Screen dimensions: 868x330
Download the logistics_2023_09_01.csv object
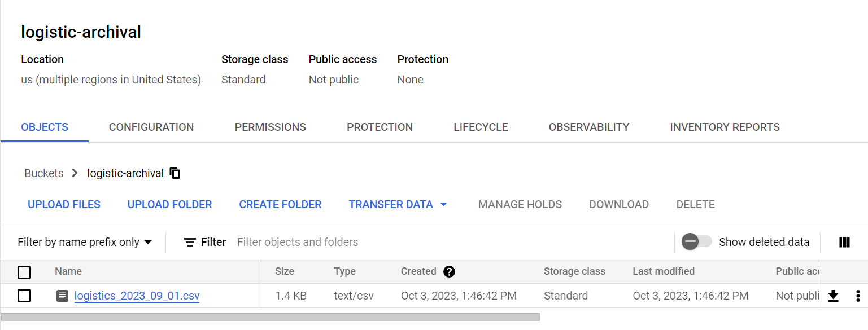click(x=833, y=296)
